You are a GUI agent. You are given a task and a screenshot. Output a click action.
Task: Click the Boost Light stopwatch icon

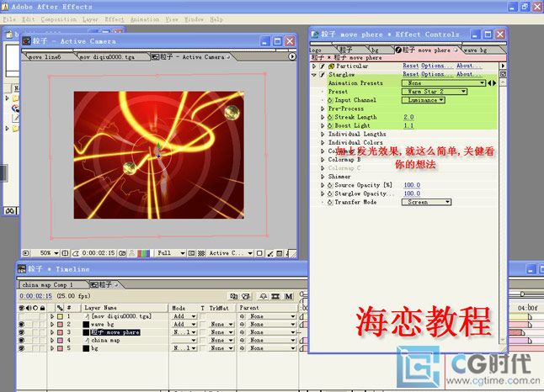tap(330, 125)
